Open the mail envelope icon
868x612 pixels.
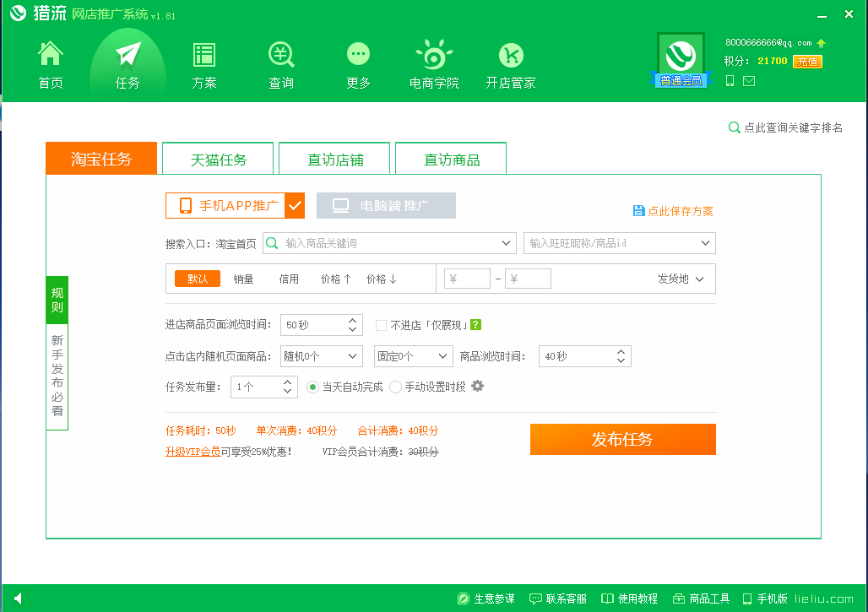(x=749, y=81)
